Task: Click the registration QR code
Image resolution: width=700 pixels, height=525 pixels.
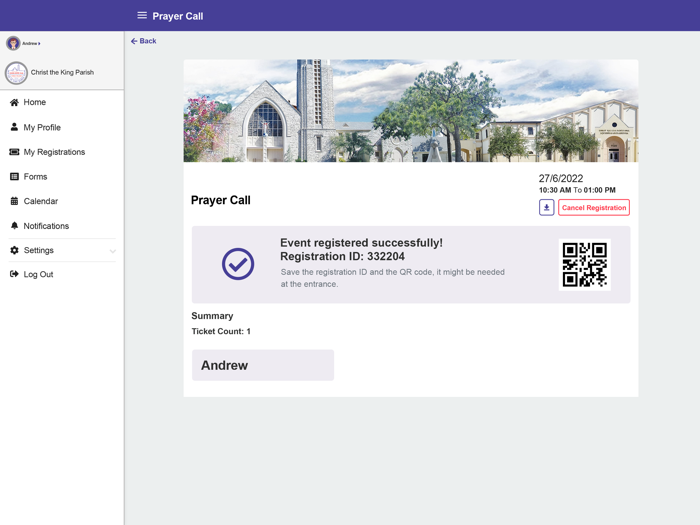Action: click(x=584, y=265)
